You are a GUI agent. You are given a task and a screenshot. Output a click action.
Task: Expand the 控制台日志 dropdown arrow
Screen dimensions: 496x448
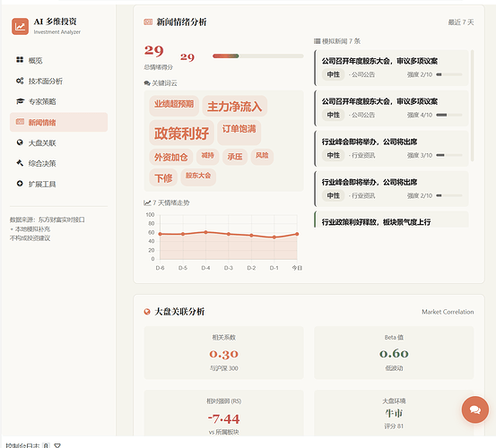(x=57, y=445)
